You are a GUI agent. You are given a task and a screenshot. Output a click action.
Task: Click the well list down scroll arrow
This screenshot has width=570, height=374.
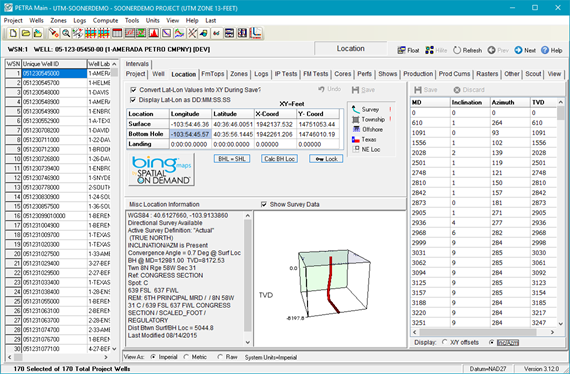115,349
